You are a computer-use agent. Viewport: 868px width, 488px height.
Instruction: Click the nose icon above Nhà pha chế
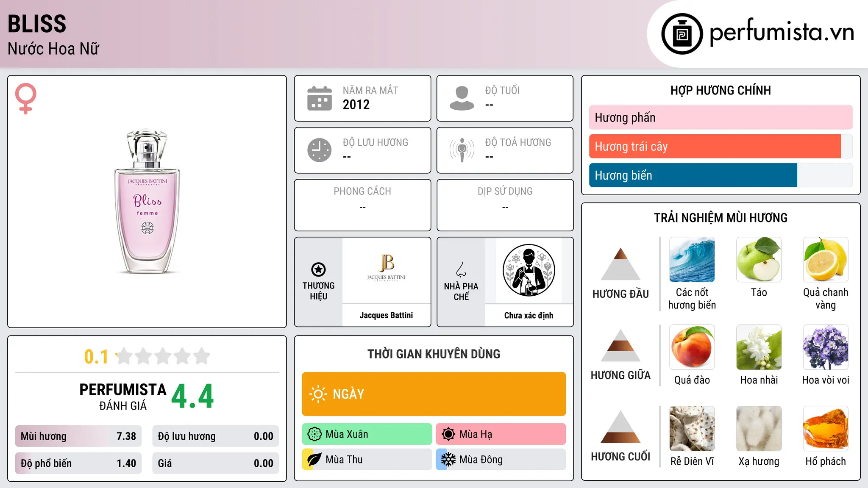(461, 269)
